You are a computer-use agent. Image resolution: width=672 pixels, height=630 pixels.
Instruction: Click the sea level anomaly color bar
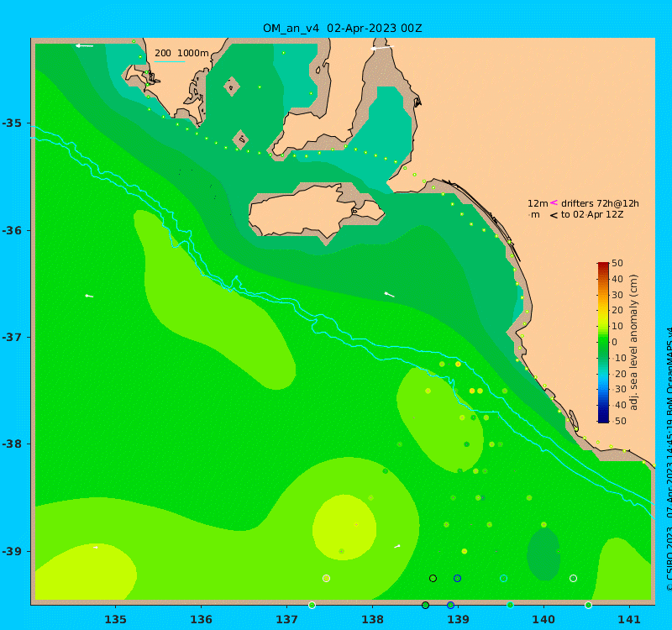[x=603, y=343]
